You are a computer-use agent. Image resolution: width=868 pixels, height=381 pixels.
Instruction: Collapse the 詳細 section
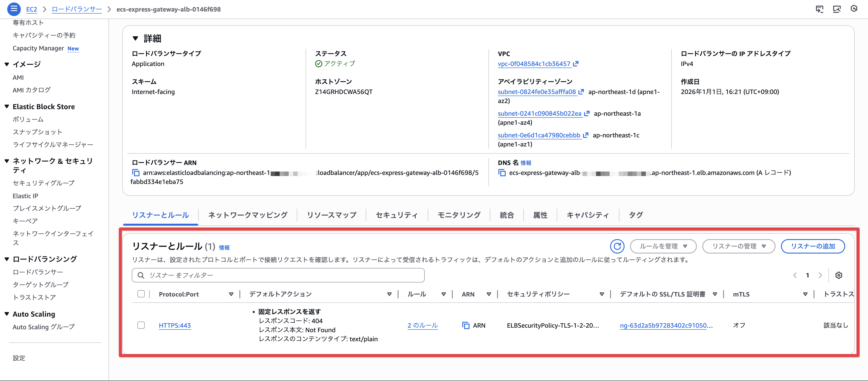[135, 38]
